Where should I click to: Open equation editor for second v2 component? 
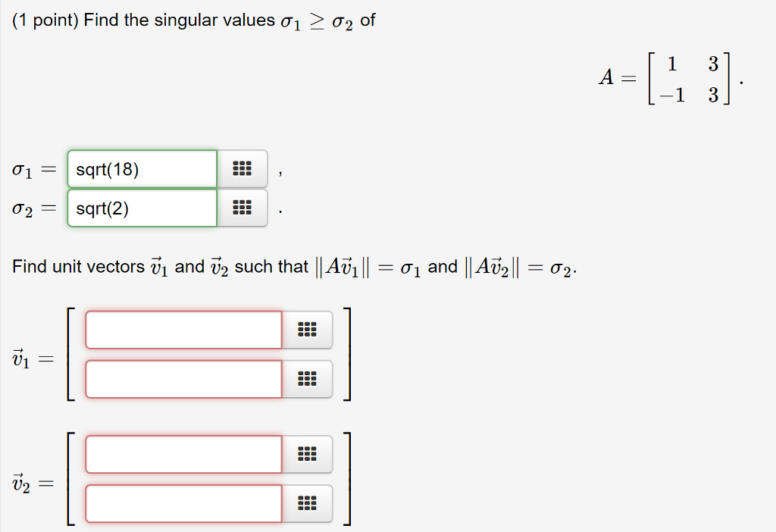(308, 503)
